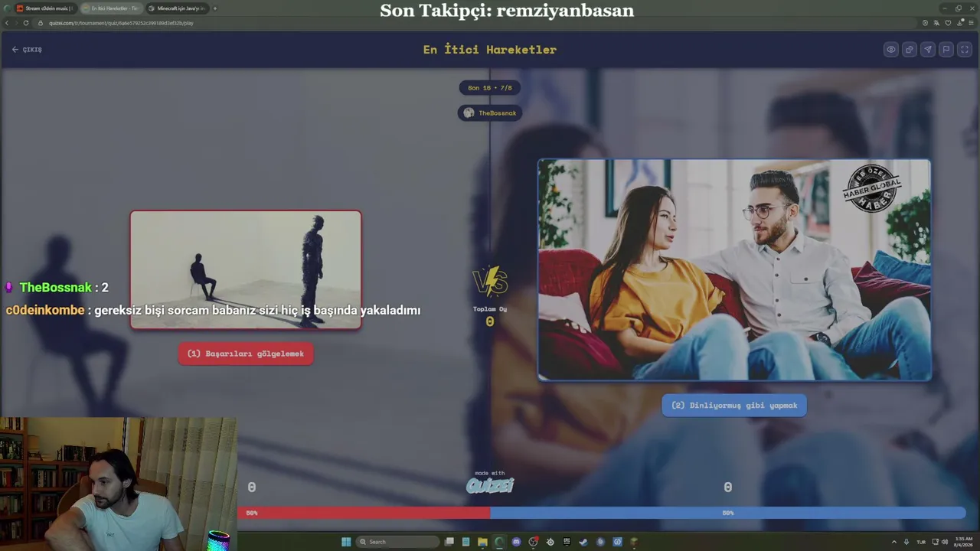
Task: Reload the page with the refresh icon
Action: [x=26, y=23]
